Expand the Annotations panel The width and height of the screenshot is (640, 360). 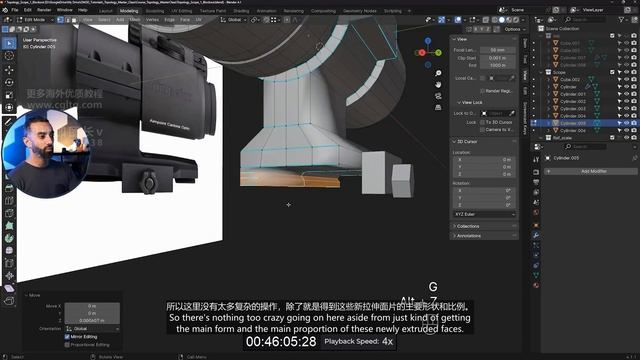[469, 236]
